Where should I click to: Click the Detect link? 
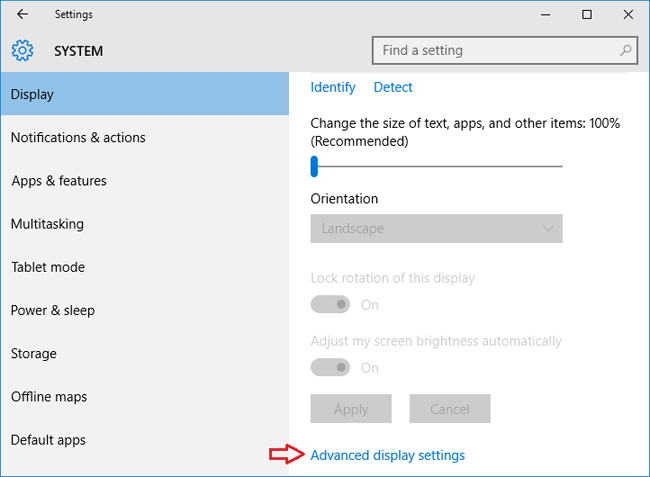point(393,87)
